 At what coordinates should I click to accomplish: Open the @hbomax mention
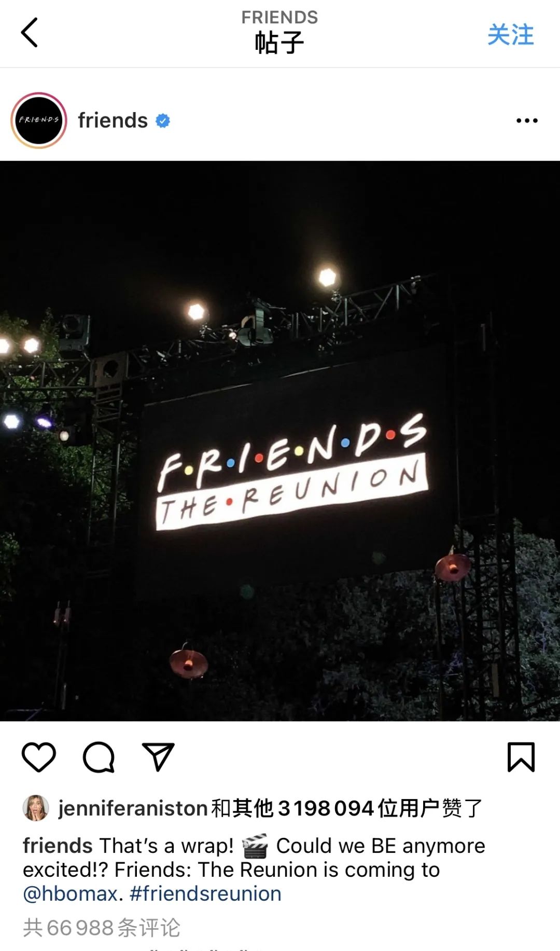pyautogui.click(x=70, y=893)
